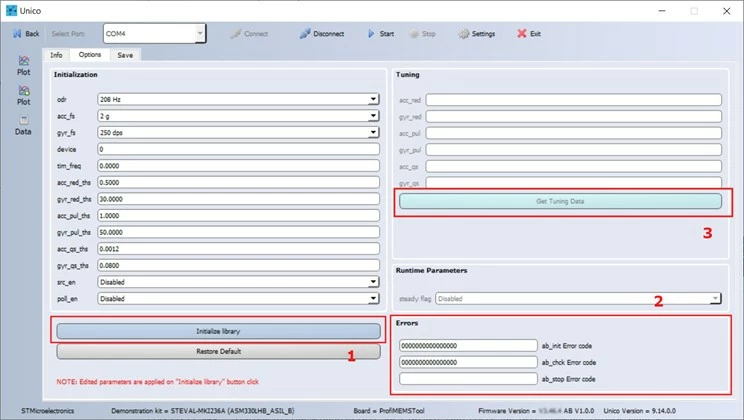Click the Start play icon
Image resolution: width=744 pixels, height=420 pixels.
pyautogui.click(x=371, y=34)
